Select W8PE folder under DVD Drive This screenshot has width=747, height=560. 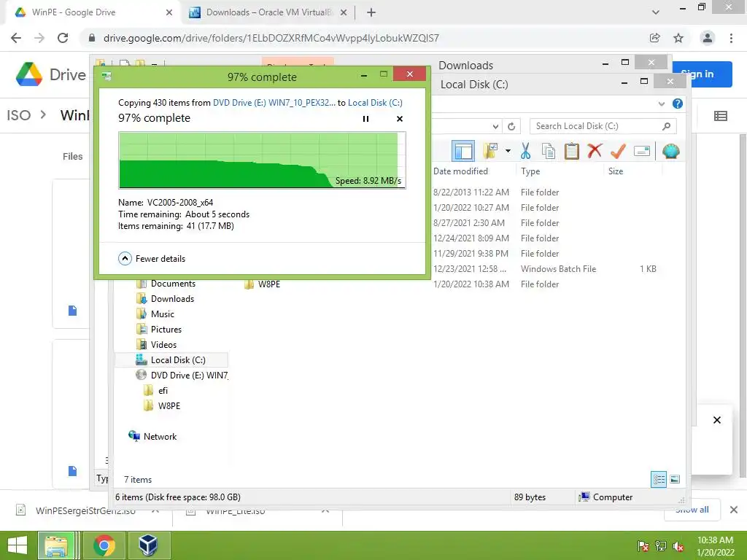point(162,405)
